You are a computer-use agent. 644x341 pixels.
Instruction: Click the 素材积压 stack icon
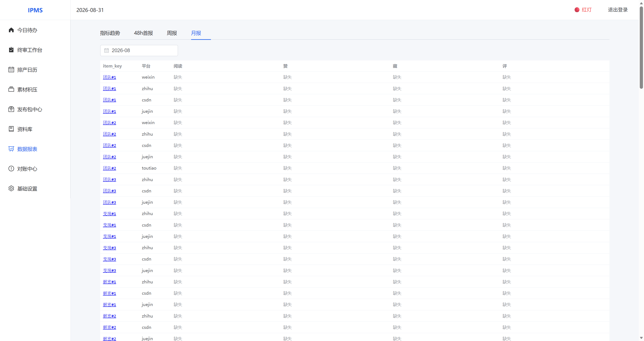coord(11,89)
